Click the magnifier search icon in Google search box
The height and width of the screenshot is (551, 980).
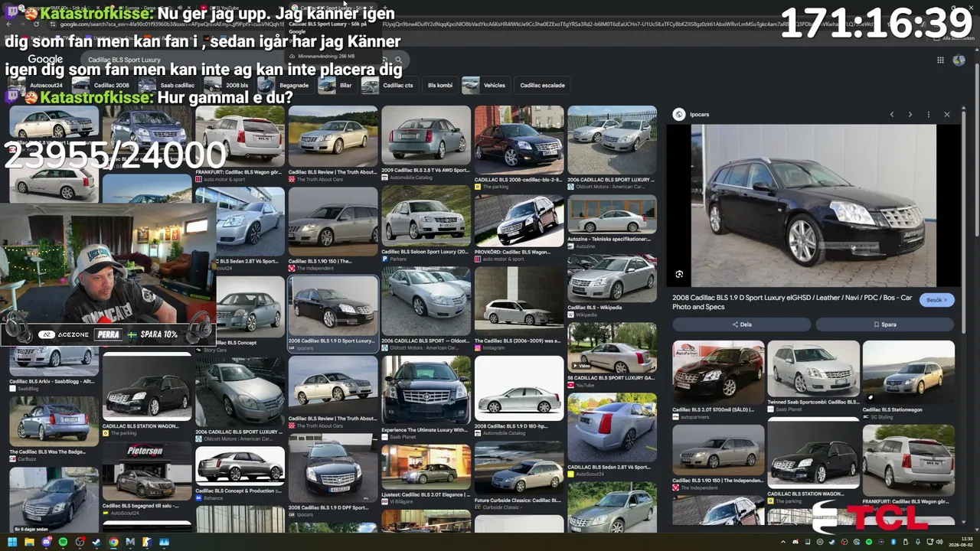point(398,60)
